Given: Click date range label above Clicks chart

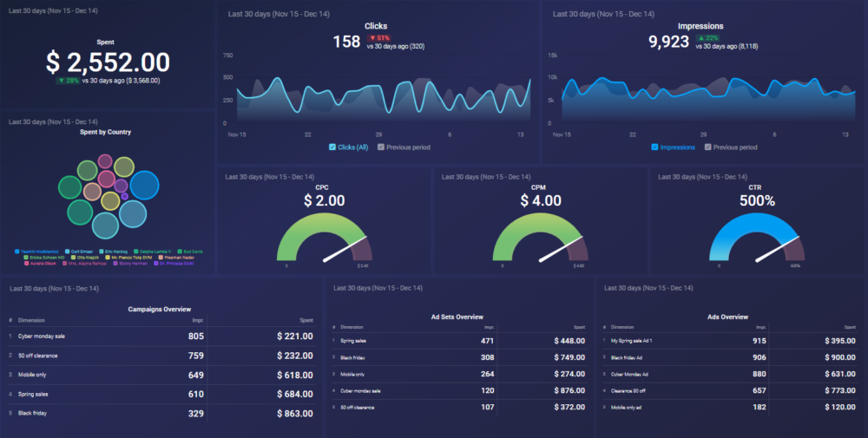Looking at the screenshot, I should point(279,14).
